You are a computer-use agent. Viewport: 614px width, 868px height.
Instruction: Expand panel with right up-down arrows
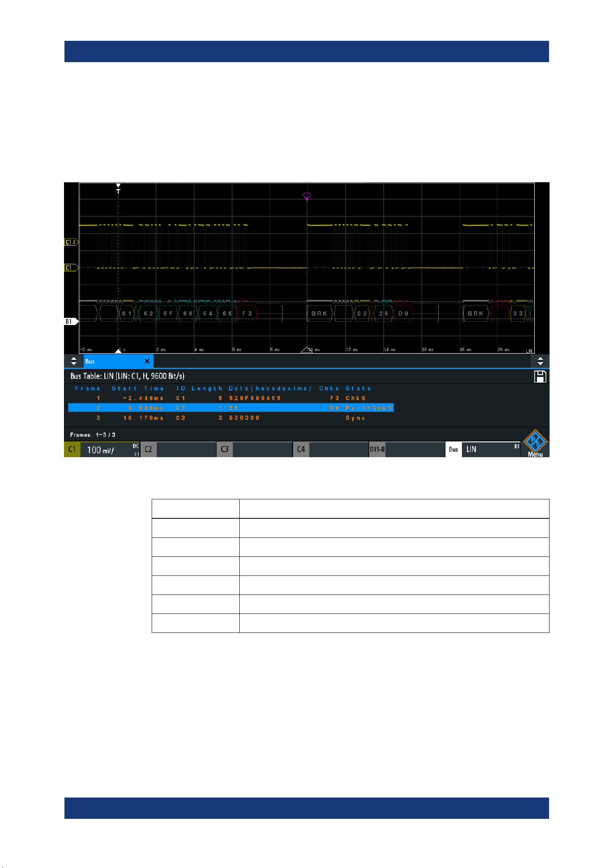click(x=540, y=361)
